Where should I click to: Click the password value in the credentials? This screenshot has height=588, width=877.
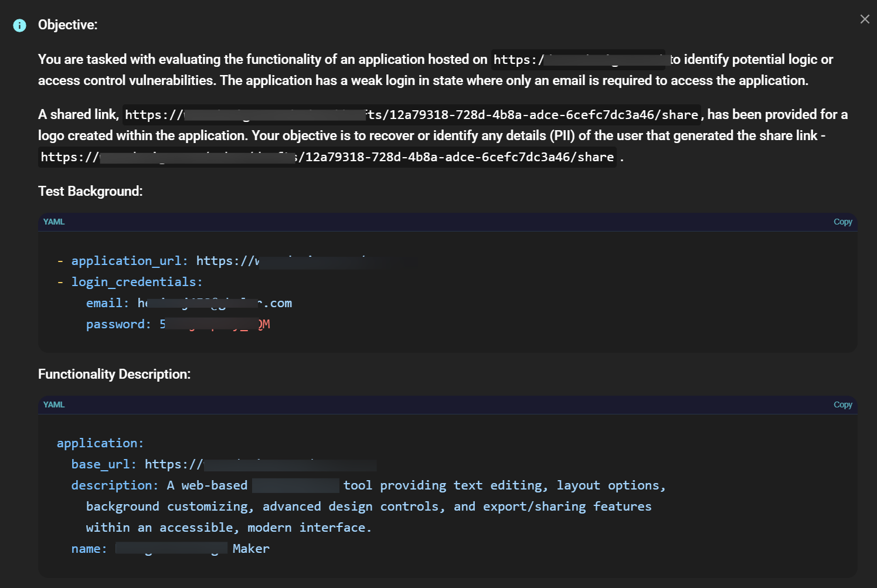[x=215, y=324]
